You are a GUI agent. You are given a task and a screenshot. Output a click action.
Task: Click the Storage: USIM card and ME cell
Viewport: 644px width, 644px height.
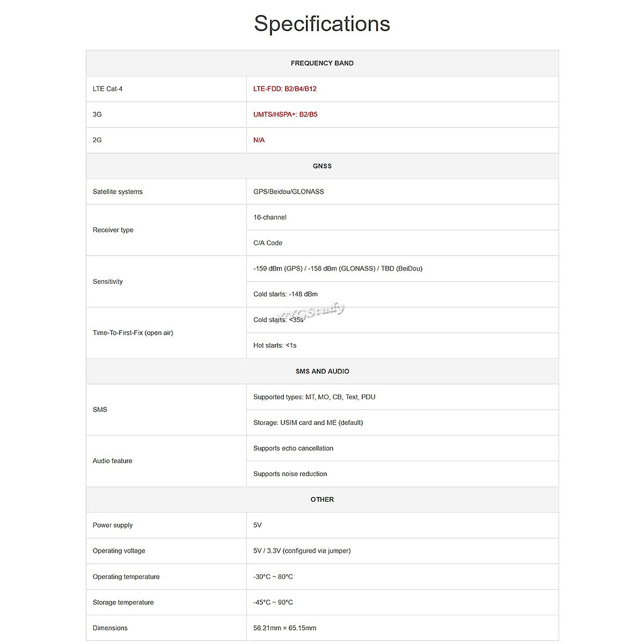pyautogui.click(x=308, y=423)
